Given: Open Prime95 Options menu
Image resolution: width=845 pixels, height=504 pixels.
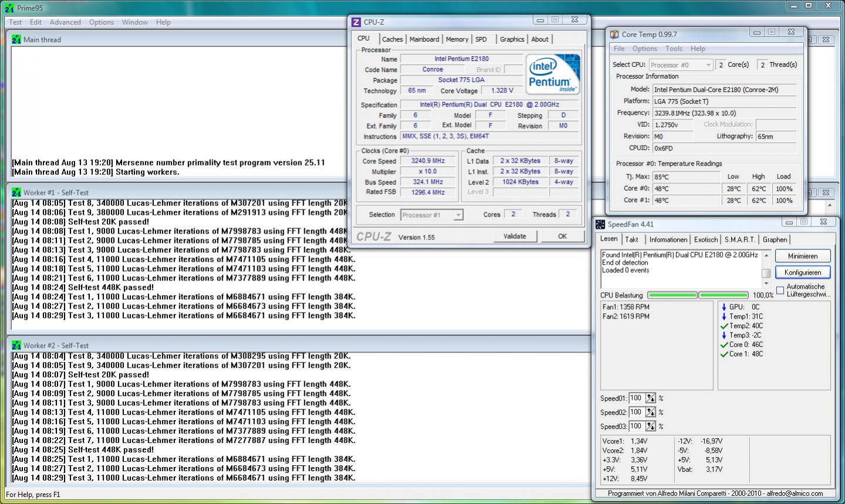Looking at the screenshot, I should (x=102, y=22).
